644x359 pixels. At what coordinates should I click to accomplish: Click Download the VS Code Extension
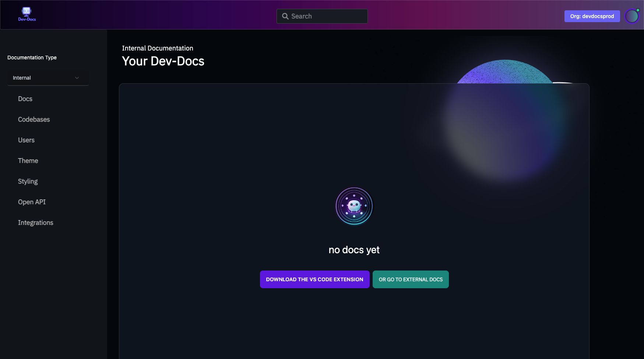pyautogui.click(x=314, y=279)
